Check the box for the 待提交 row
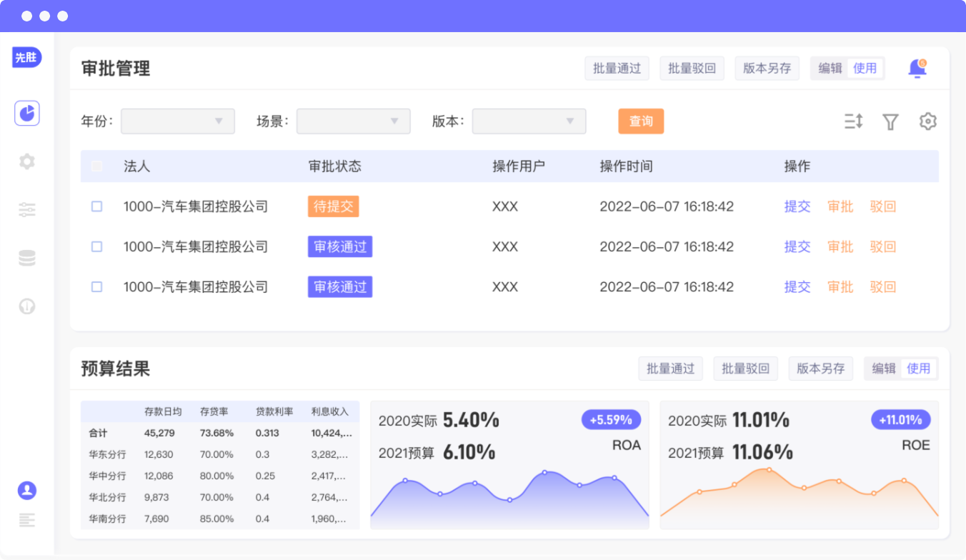 point(96,206)
